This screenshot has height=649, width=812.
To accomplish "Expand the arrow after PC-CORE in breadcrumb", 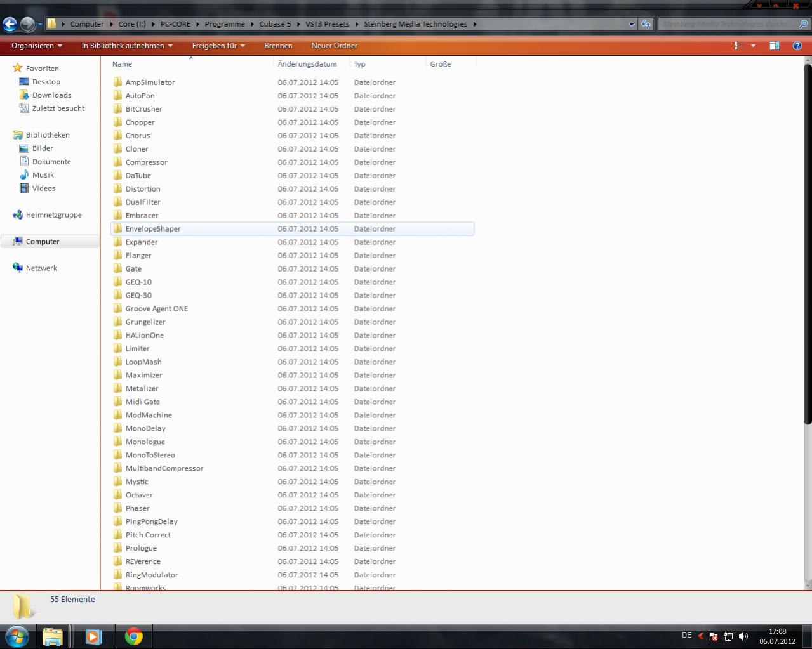I will point(197,24).
